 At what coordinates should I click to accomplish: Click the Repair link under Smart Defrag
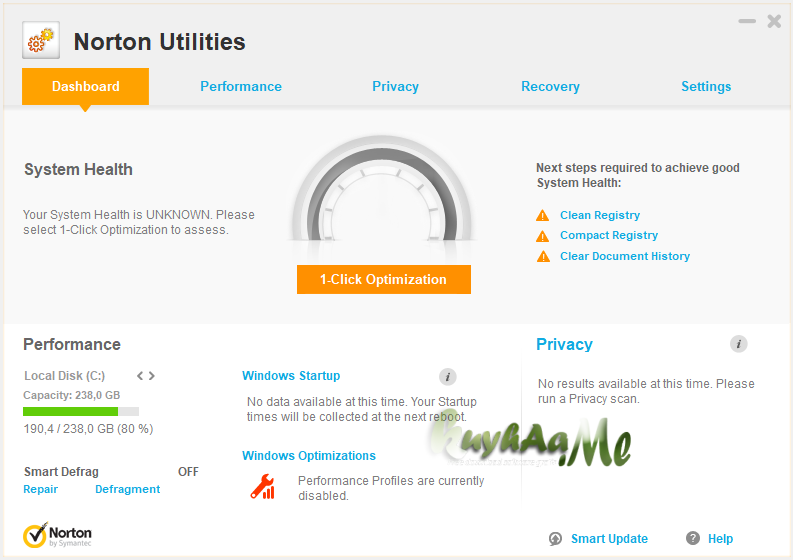(x=40, y=489)
